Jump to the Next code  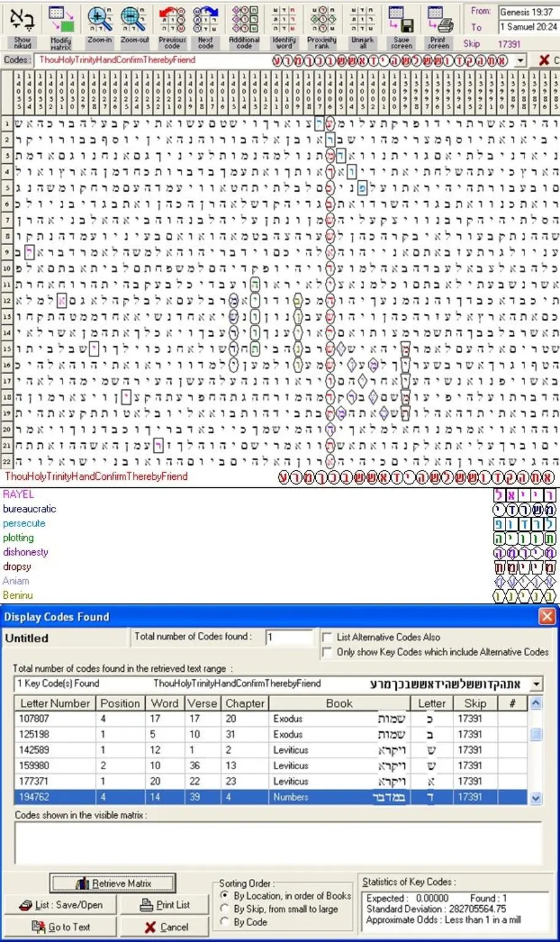(x=206, y=26)
